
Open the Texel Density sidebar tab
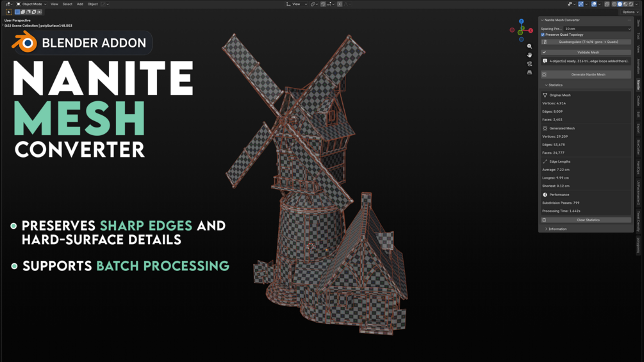click(638, 221)
